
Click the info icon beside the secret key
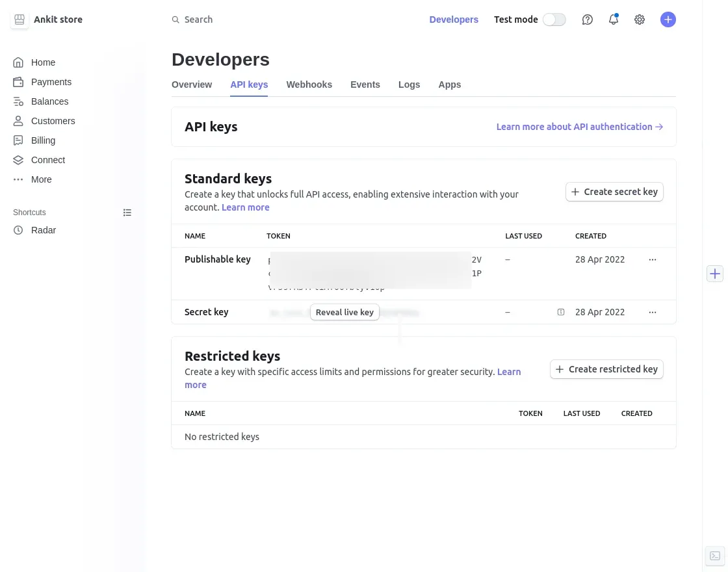tap(560, 312)
